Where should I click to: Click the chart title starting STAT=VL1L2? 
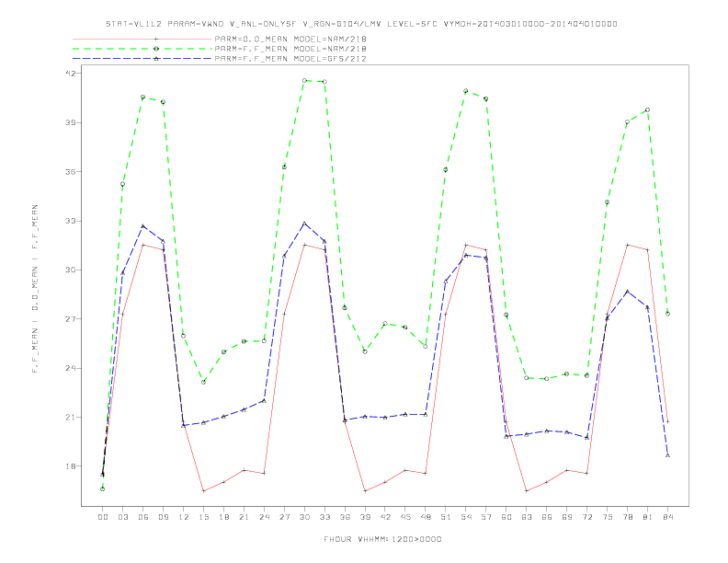click(361, 24)
